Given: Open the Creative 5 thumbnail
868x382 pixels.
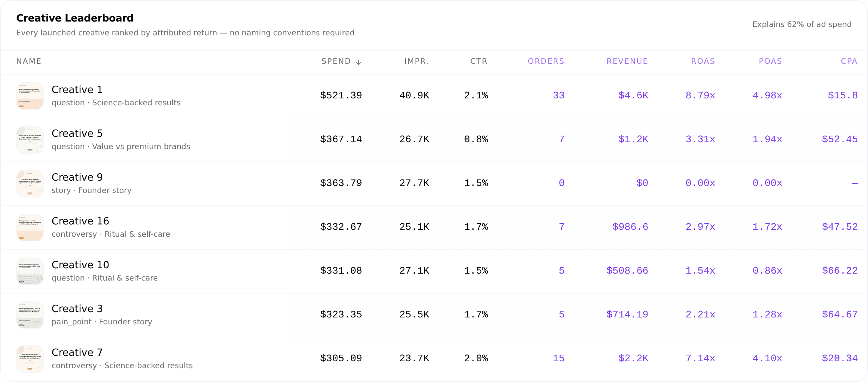Looking at the screenshot, I should click(30, 140).
